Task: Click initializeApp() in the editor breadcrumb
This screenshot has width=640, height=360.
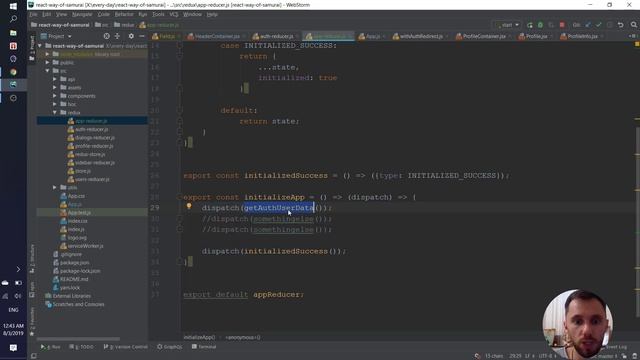Action: [x=199, y=338]
